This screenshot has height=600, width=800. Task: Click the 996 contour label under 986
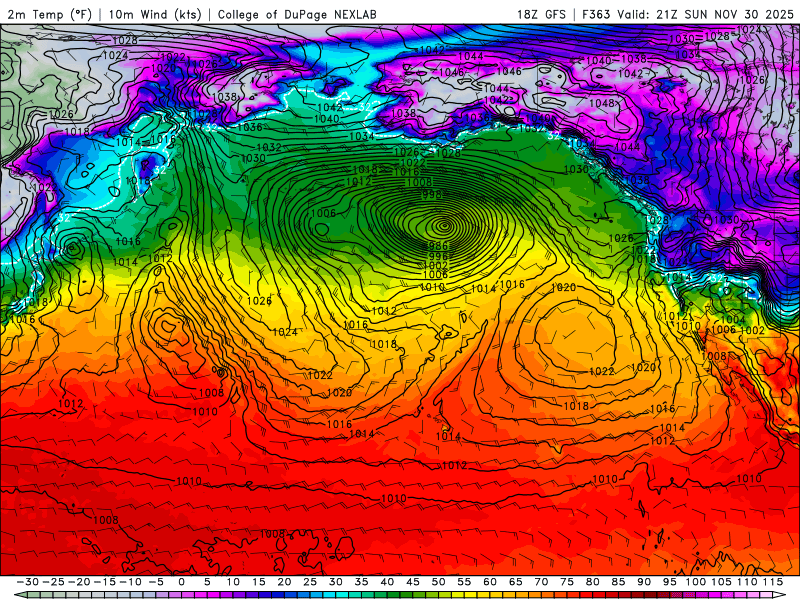(438, 256)
